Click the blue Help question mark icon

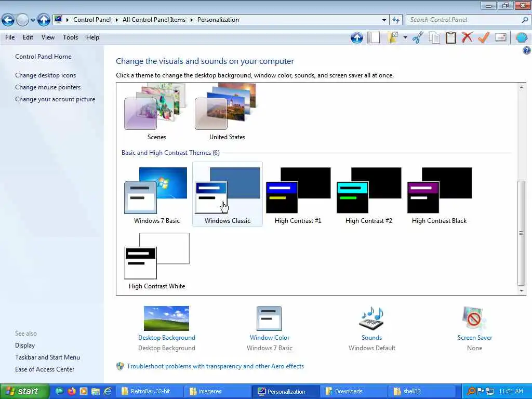point(527,51)
